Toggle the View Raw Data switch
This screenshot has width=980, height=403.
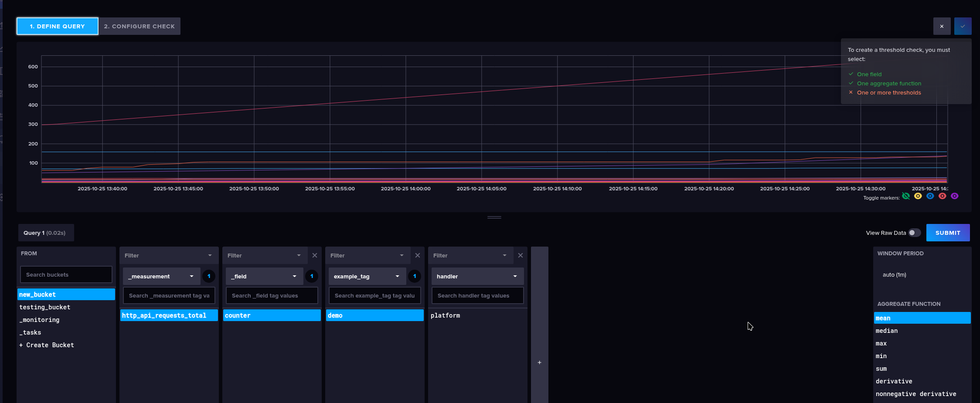(914, 233)
